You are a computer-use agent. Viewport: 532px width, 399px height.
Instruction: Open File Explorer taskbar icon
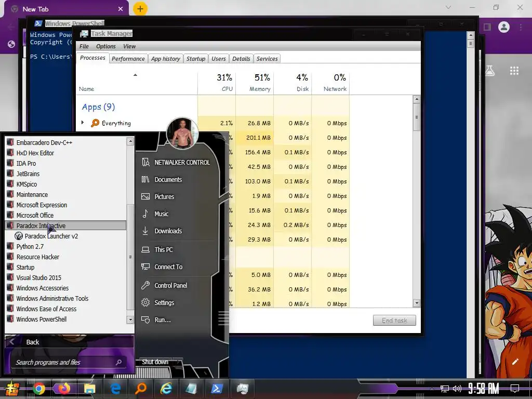[x=89, y=389]
